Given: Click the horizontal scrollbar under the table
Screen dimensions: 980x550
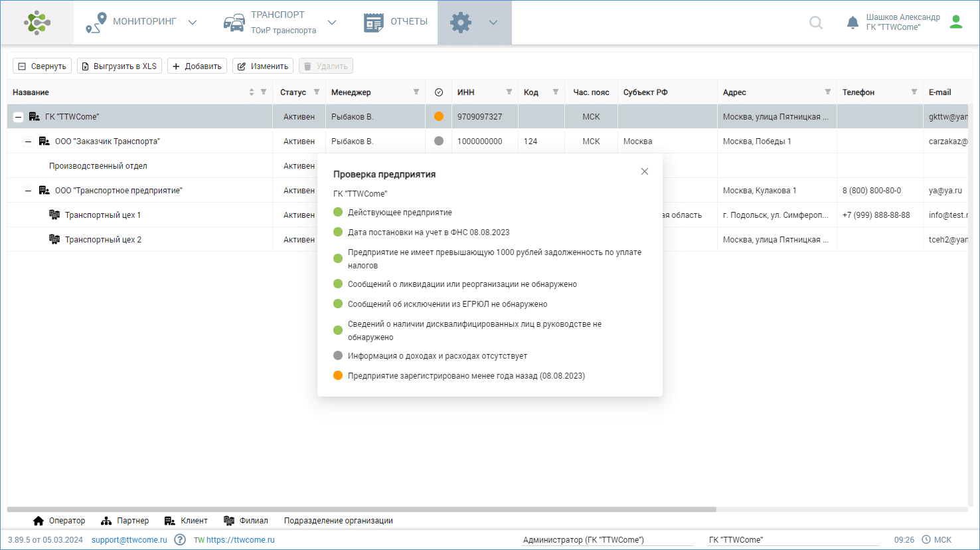Looking at the screenshot, I should pos(362,509).
